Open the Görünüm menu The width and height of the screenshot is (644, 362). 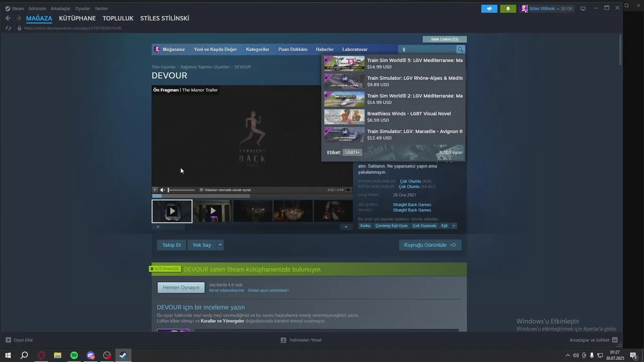pos(37,9)
